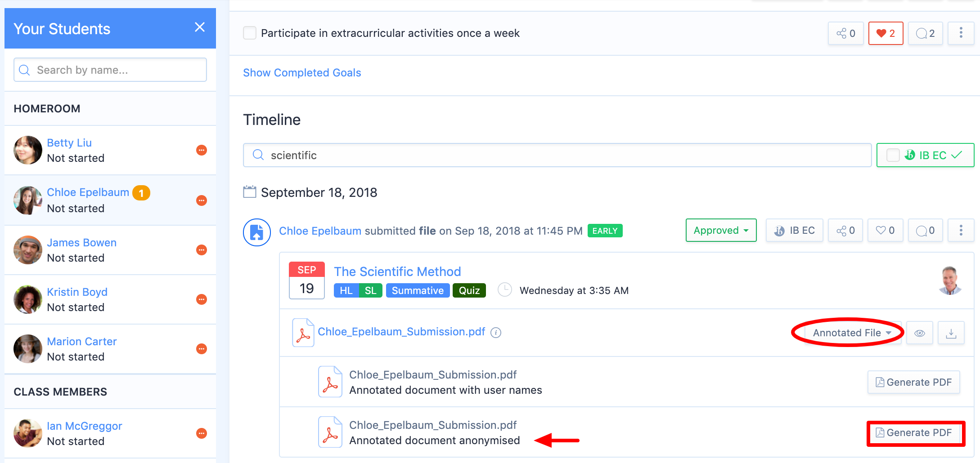Open the three-dot menu for the extracurricular goal

[x=961, y=33]
